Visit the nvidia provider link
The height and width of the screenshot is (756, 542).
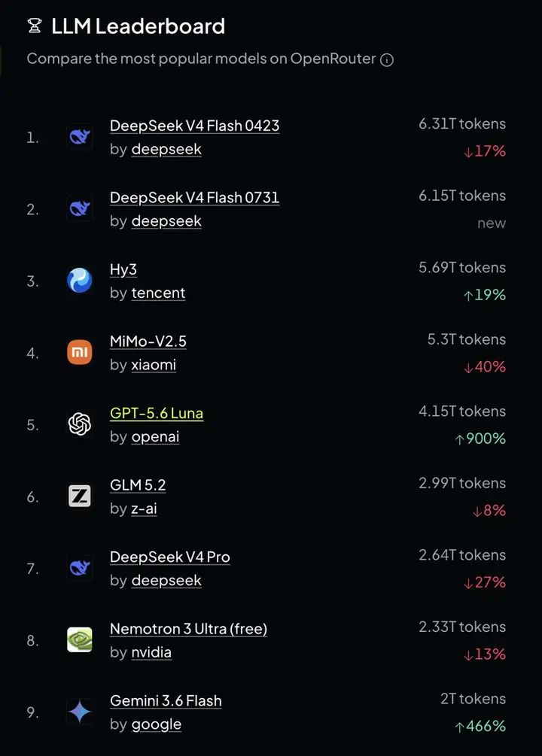click(x=151, y=652)
